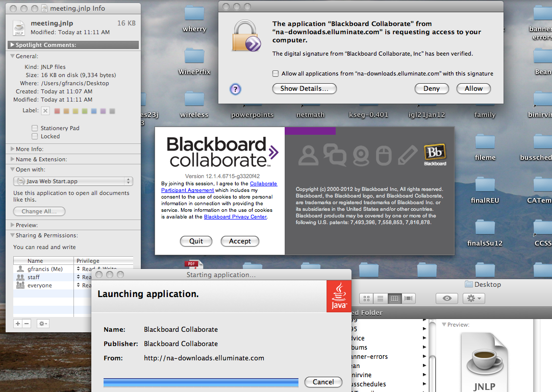Switch Finder to list view
Screen dimensions: 552x392
tap(380, 298)
